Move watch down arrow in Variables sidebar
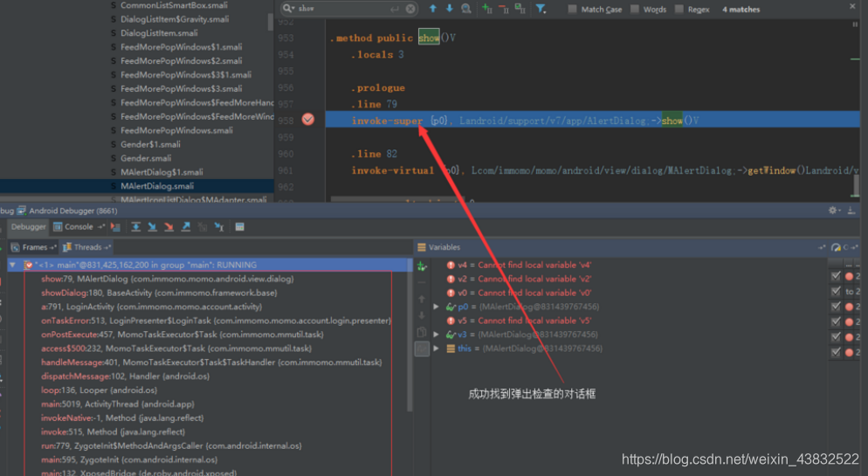 [x=422, y=315]
